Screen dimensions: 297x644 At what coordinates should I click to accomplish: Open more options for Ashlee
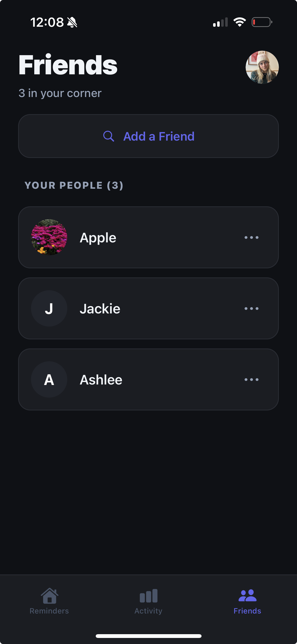[251, 380]
